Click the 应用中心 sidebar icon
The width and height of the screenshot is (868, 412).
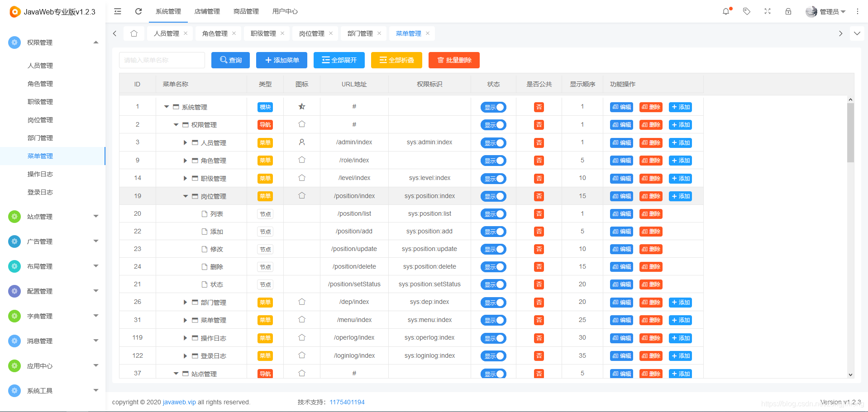pos(14,366)
